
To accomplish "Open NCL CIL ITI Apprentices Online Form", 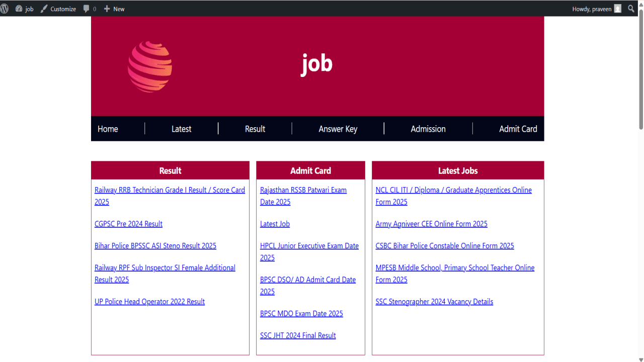I will coord(454,196).
